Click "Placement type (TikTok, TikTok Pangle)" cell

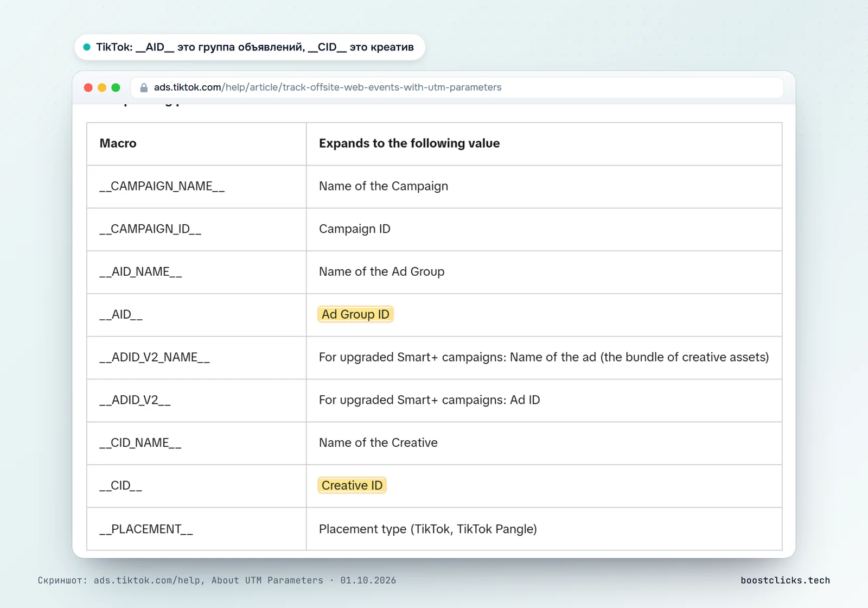[544, 529]
